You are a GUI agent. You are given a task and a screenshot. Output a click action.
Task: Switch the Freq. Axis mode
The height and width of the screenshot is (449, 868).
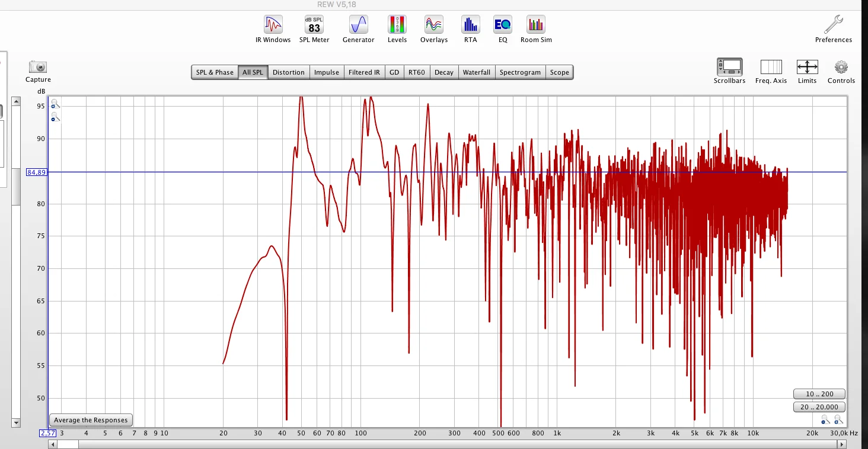coord(771,71)
